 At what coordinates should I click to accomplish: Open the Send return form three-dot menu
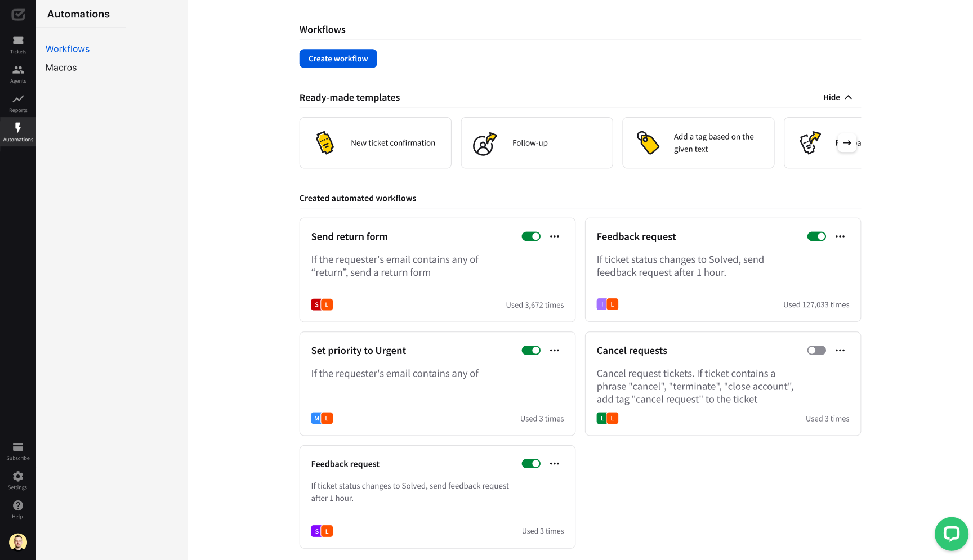[x=555, y=236]
